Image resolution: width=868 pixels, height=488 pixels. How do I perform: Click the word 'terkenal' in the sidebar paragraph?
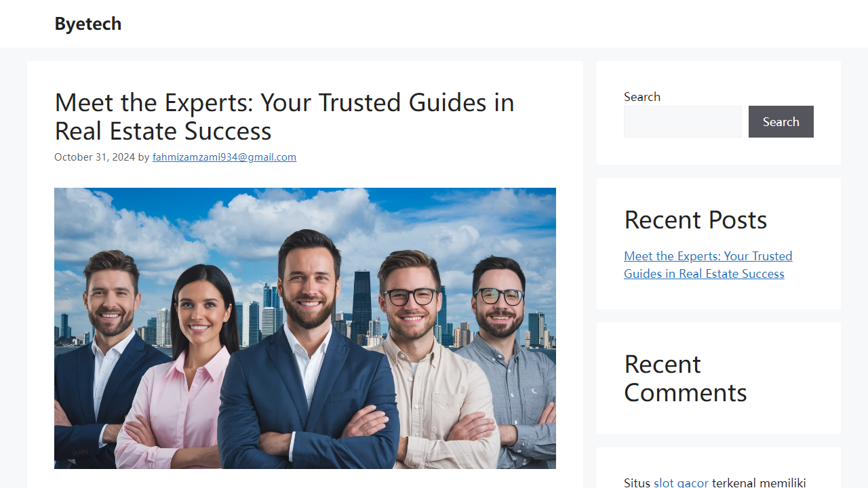736,483
